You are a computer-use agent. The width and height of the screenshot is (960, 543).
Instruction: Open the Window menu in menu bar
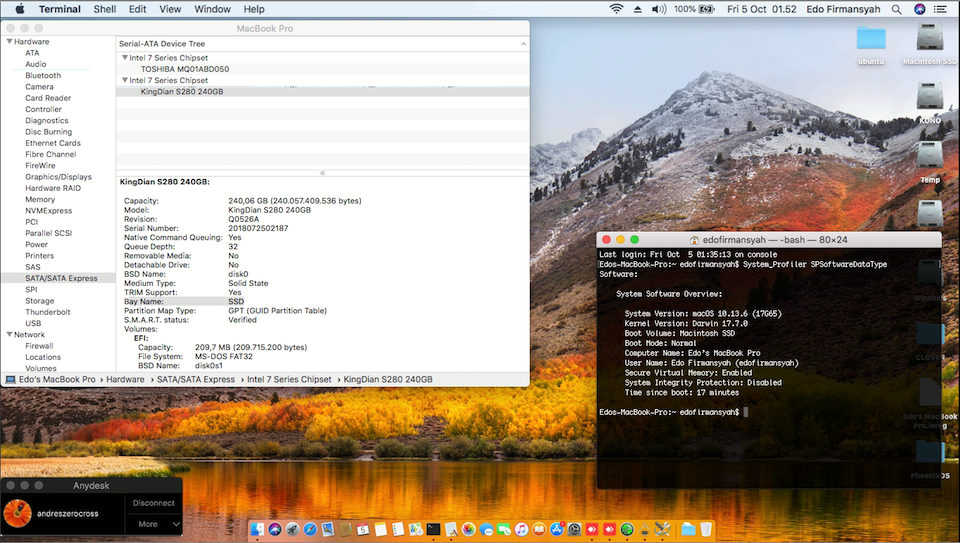(212, 9)
